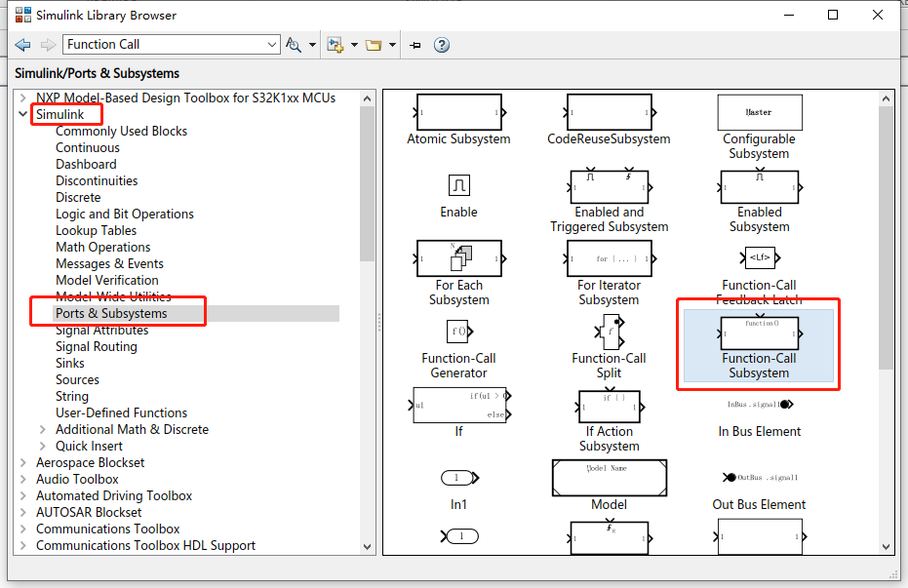908x588 pixels.
Task: Select the Function-Call Generator block
Action: point(458,332)
